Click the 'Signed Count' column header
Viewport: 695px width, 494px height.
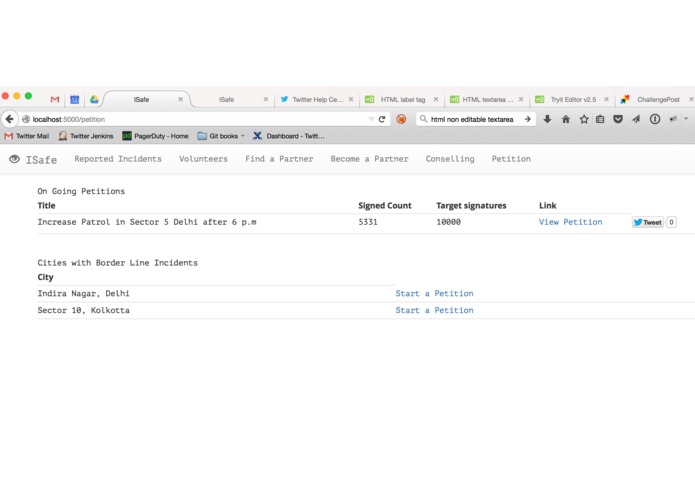(385, 206)
